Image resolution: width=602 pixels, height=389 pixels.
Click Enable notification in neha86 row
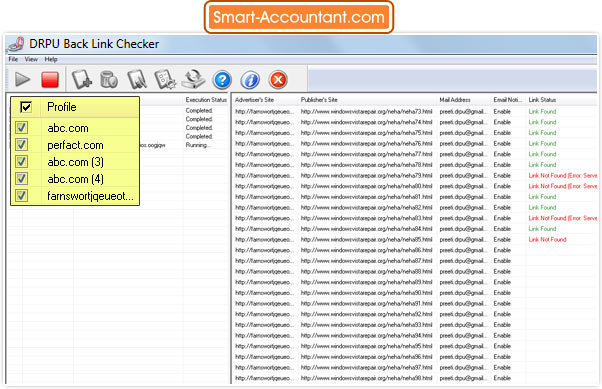[502, 250]
